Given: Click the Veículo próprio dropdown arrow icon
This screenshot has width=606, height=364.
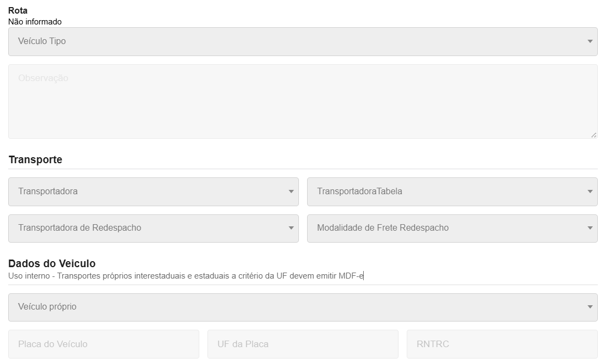Looking at the screenshot, I should click(x=590, y=307).
